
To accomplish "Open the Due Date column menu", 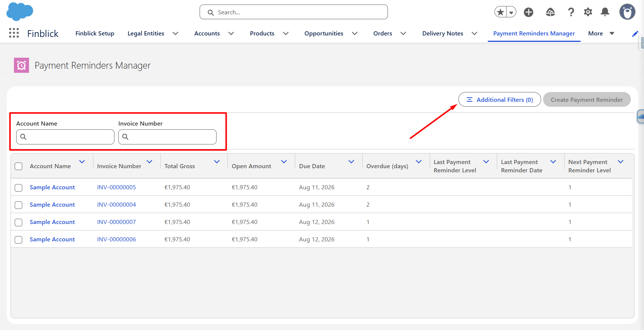I will (351, 162).
